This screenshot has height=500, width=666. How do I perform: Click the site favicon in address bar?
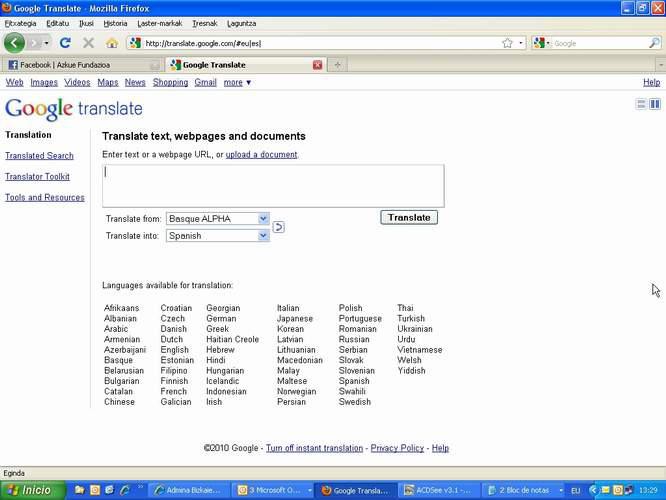[x=135, y=43]
